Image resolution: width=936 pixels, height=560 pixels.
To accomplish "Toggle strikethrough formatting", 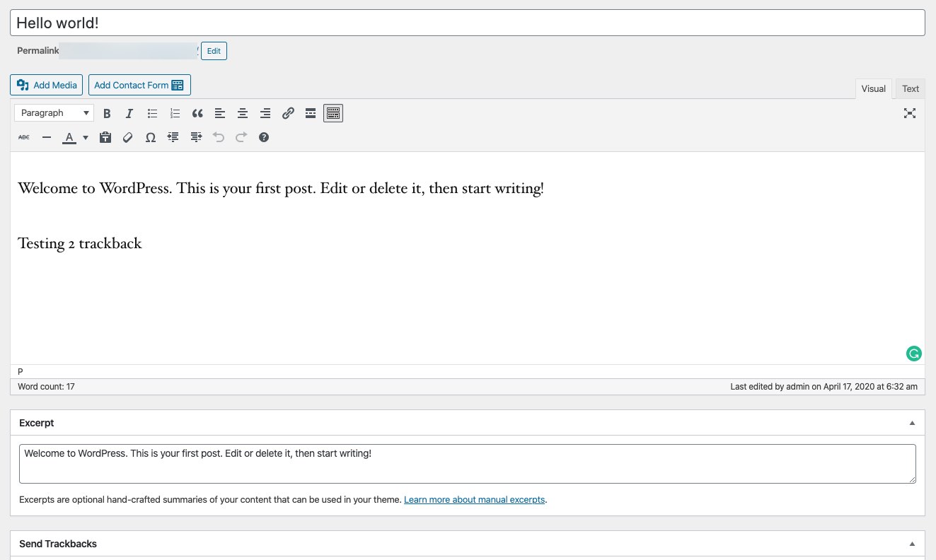I will [24, 137].
